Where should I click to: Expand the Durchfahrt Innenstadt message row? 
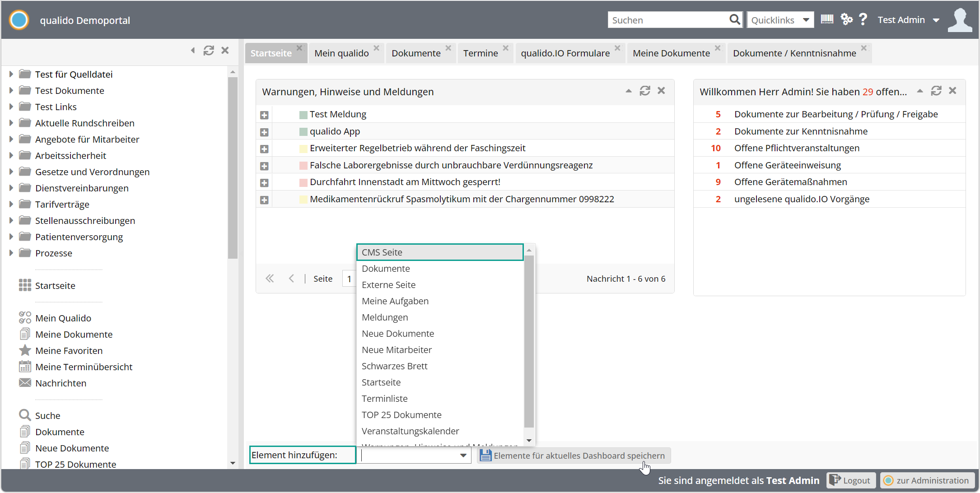(265, 183)
